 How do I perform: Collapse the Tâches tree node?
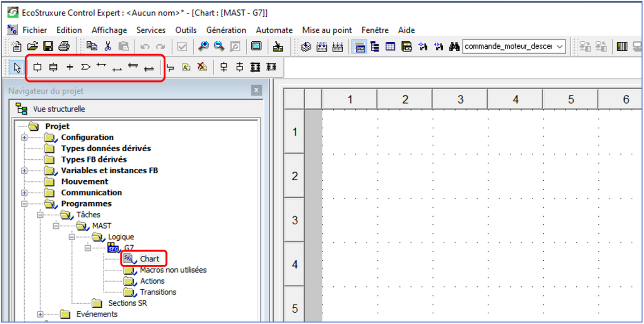(40, 215)
